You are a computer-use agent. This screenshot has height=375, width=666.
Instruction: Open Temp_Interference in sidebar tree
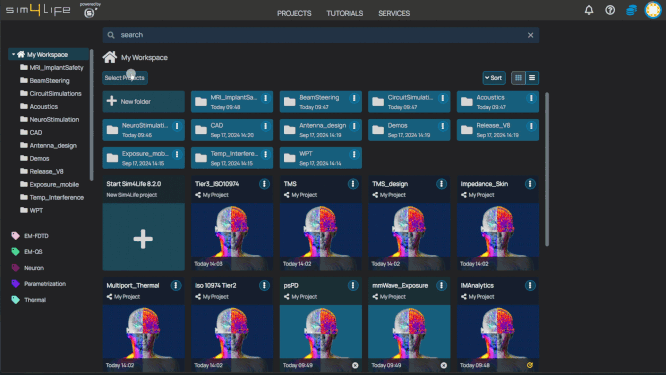tap(52, 197)
